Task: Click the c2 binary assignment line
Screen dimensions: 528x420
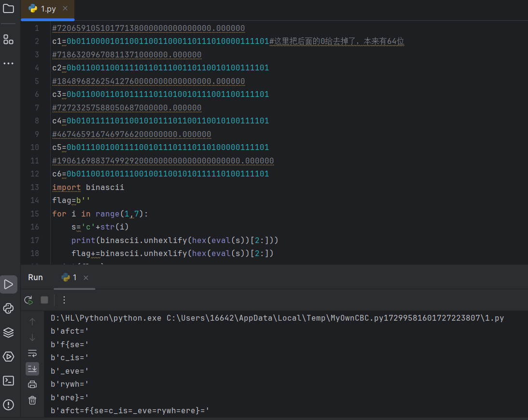Action: (x=161, y=68)
